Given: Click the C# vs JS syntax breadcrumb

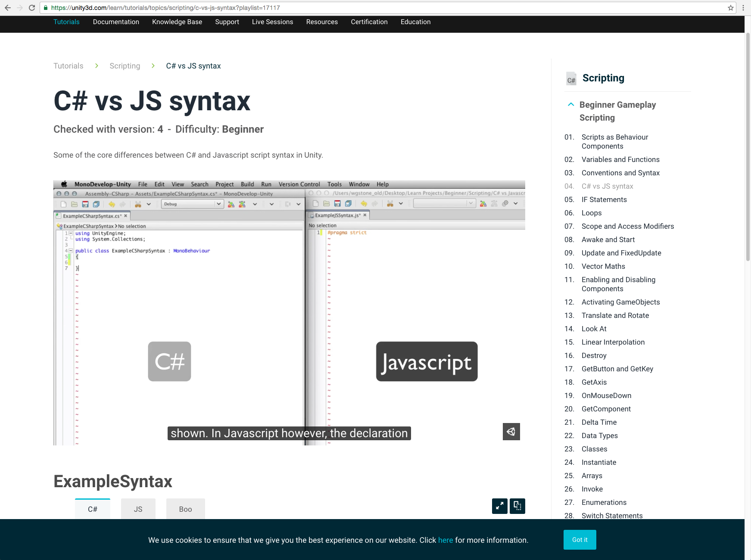Looking at the screenshot, I should coord(193,66).
